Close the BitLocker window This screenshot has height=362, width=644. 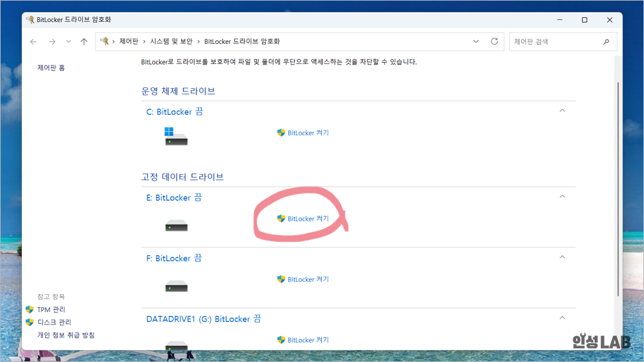point(609,20)
